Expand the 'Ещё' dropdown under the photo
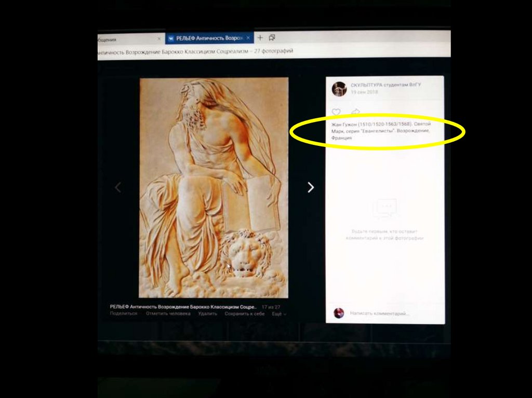The width and height of the screenshot is (532, 398). coord(279,314)
